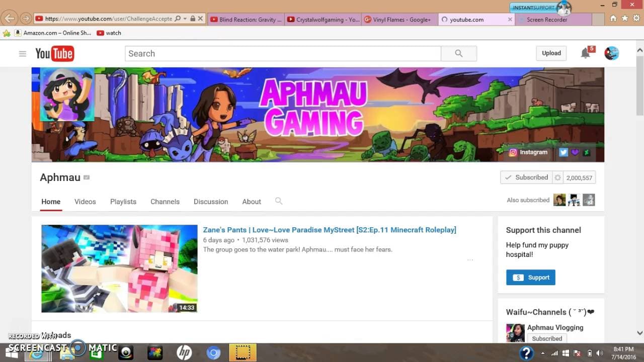Open the About tab
644x362 pixels.
(252, 202)
